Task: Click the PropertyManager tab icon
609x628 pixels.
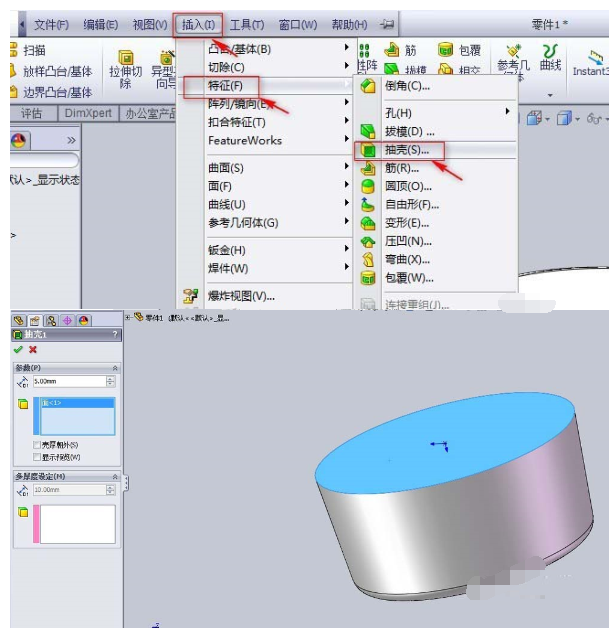Action: (x=35, y=320)
